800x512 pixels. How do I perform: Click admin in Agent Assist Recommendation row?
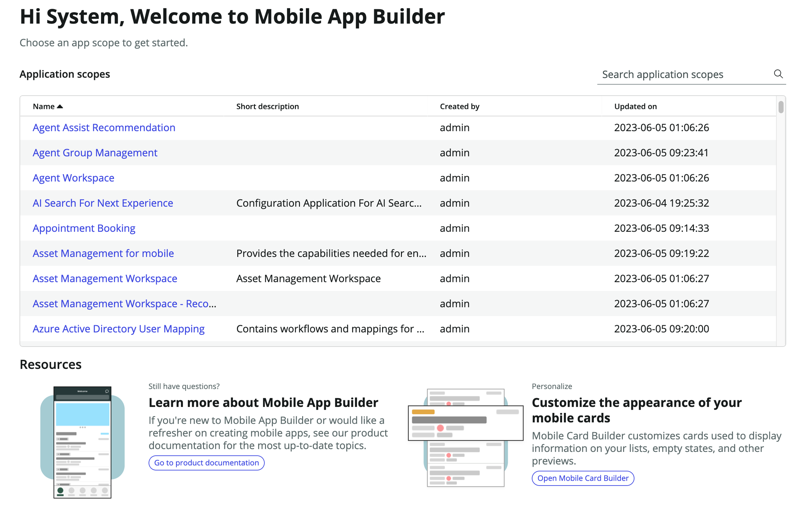point(455,127)
